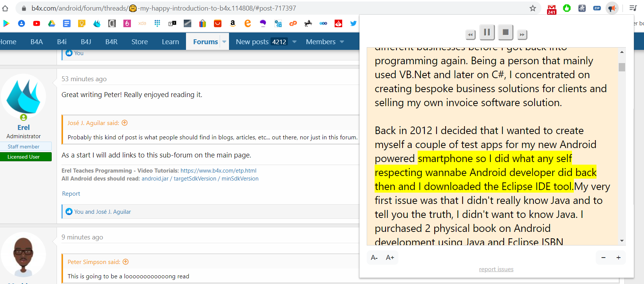This screenshot has width=644, height=284.
Task: Open the media control playlist icon
Action: (633, 8)
